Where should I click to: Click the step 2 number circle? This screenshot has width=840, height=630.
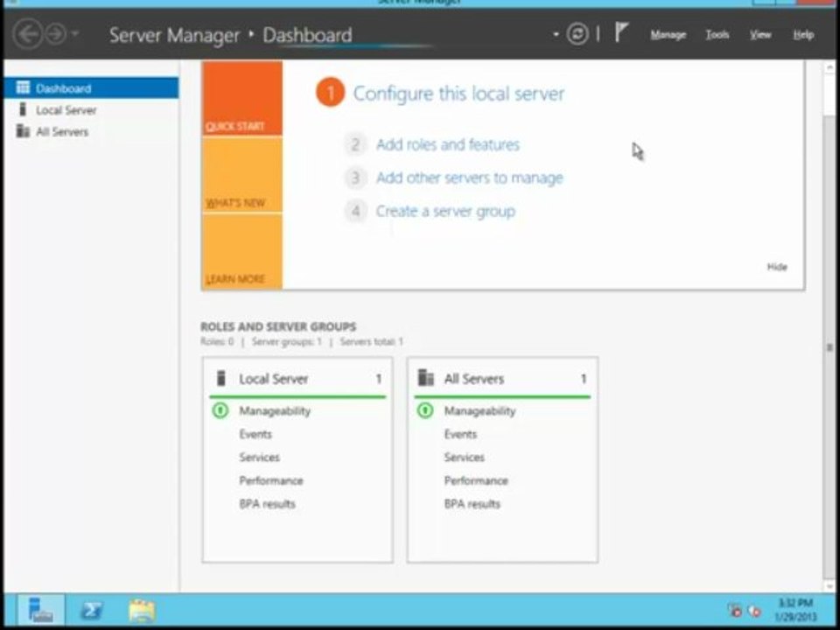point(355,144)
